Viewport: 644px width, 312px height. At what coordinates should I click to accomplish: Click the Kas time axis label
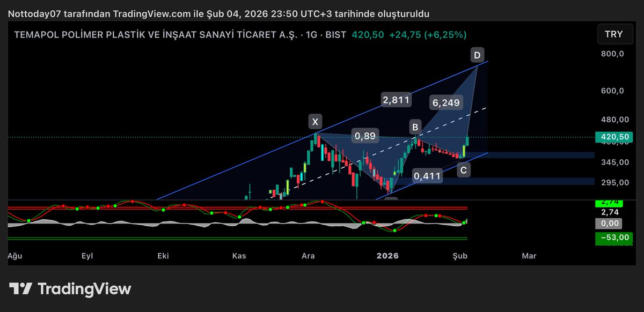tap(239, 256)
